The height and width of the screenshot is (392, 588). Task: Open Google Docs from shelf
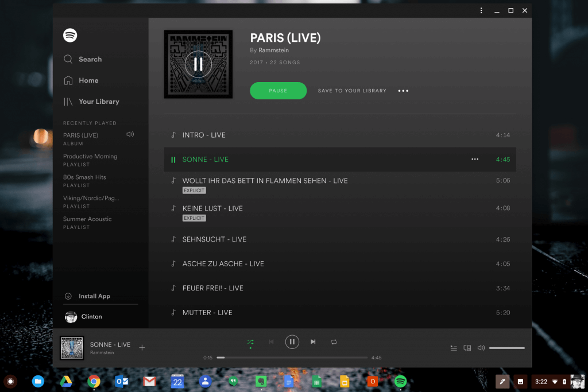pos(289,382)
